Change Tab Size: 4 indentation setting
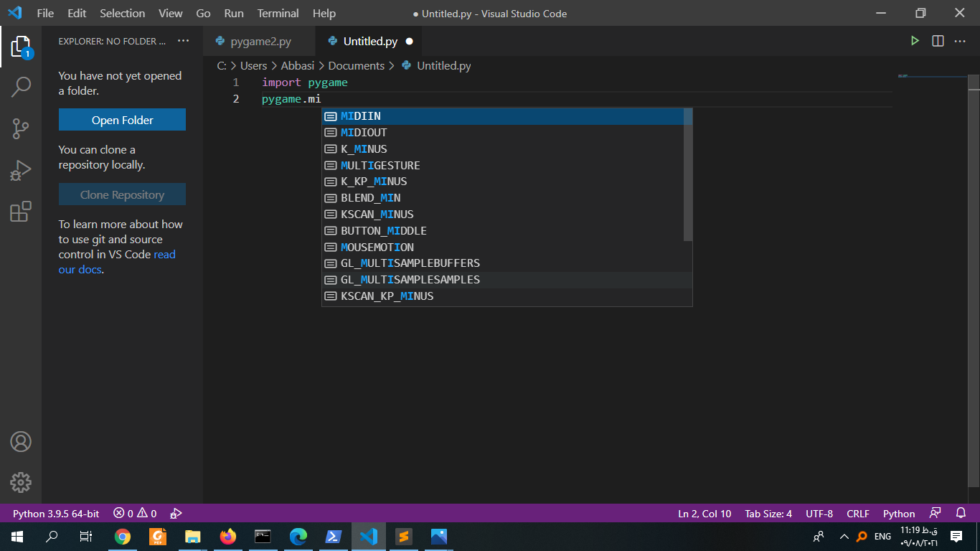This screenshot has height=551, width=980. (768, 514)
